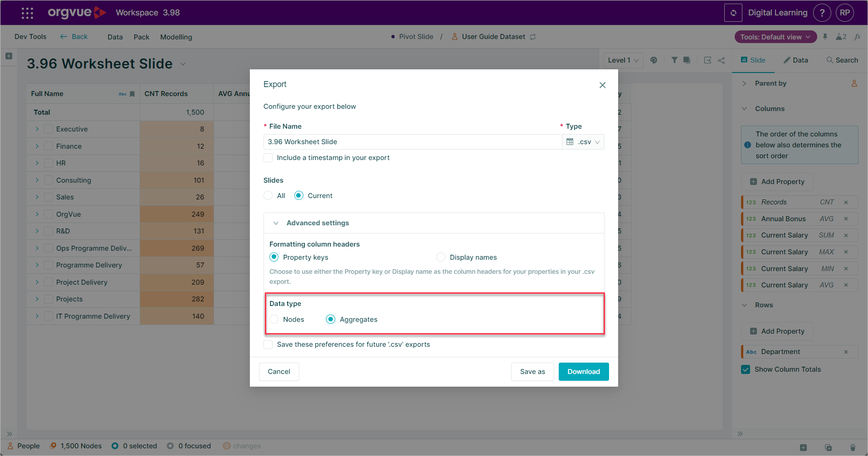Open the slide title dropdown chevron
The width and height of the screenshot is (868, 456).
(183, 64)
